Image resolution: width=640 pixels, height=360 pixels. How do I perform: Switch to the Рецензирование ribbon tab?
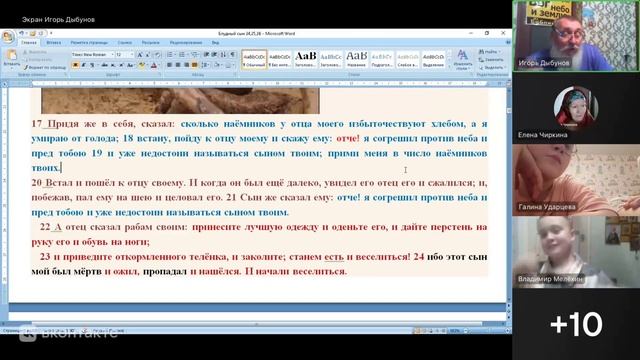(x=186, y=42)
